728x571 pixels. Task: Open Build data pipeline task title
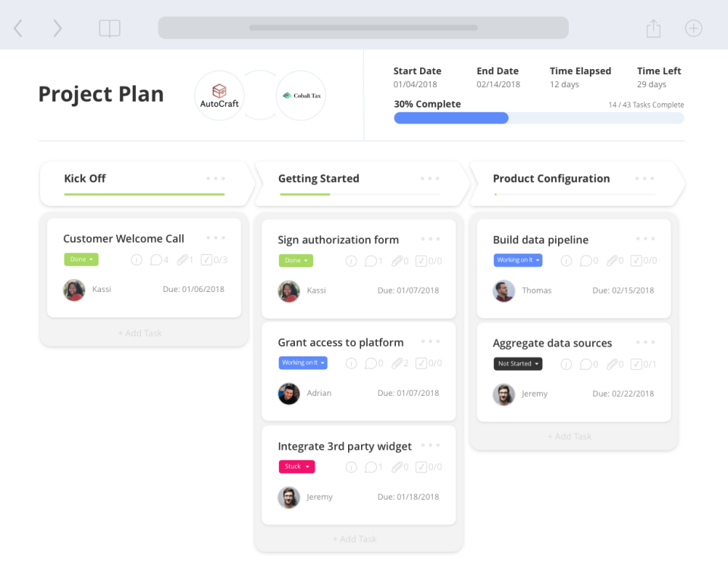(541, 240)
